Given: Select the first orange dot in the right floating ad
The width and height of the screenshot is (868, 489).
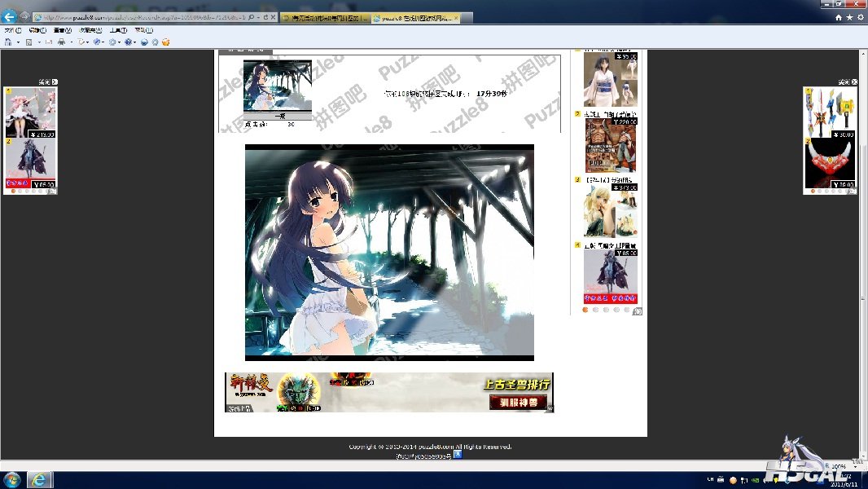Looking at the screenshot, I should click(x=813, y=191).
